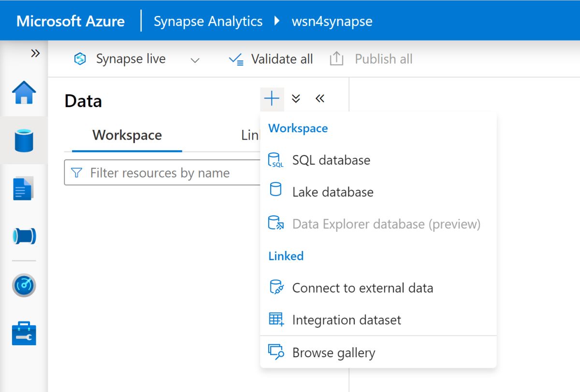Select Connect to external data
The height and width of the screenshot is (392, 580).
pos(362,288)
